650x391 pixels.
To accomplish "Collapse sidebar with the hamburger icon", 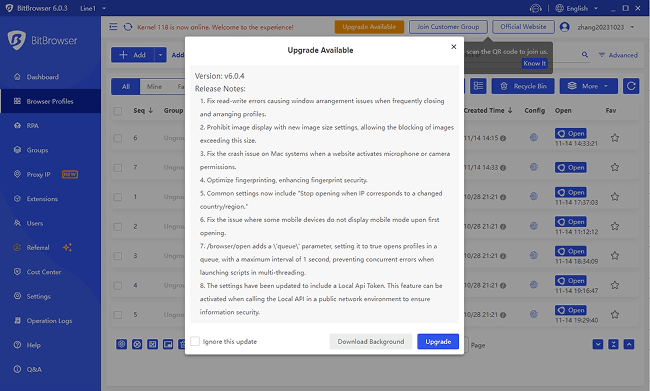I will pyautogui.click(x=113, y=27).
